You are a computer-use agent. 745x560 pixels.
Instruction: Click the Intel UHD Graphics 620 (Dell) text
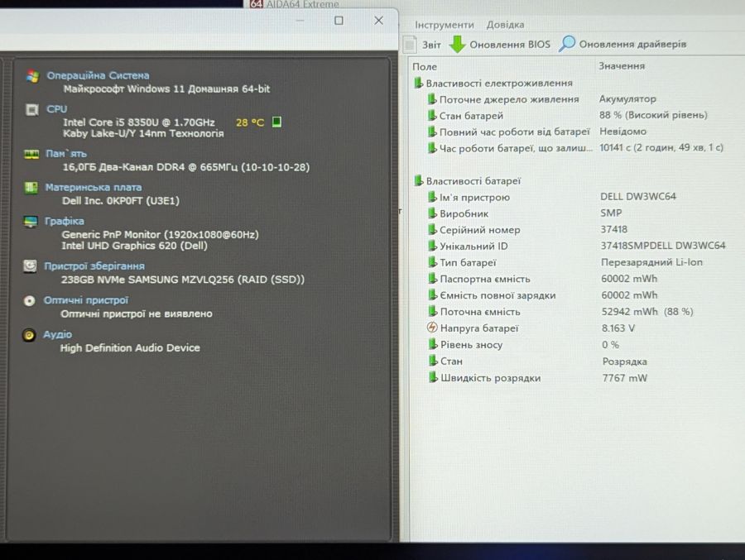click(x=134, y=246)
